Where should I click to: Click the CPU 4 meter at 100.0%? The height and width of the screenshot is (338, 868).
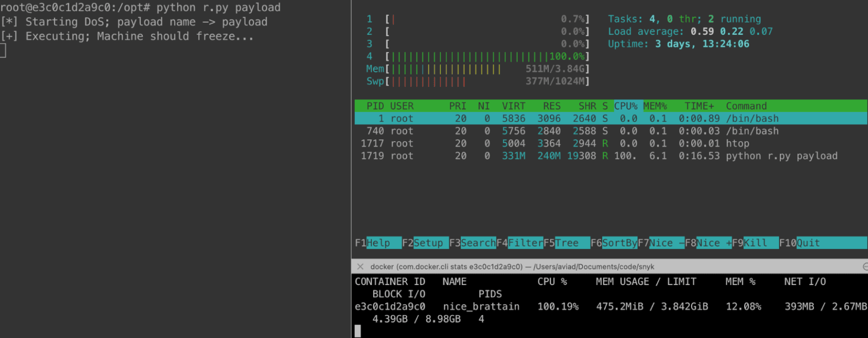point(478,56)
